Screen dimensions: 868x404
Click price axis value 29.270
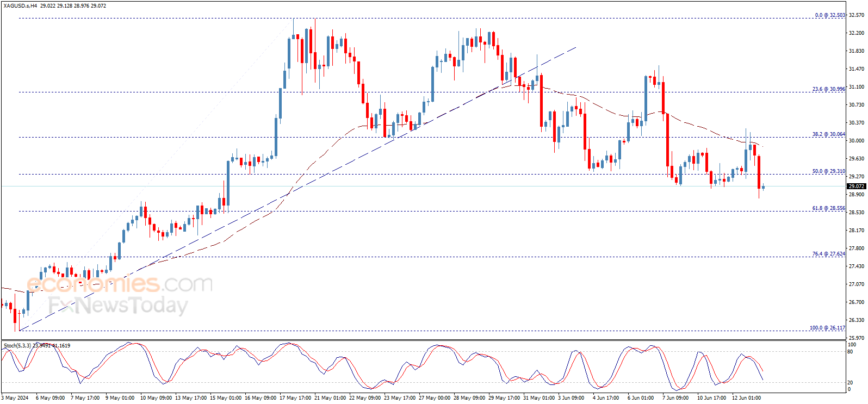click(x=857, y=177)
